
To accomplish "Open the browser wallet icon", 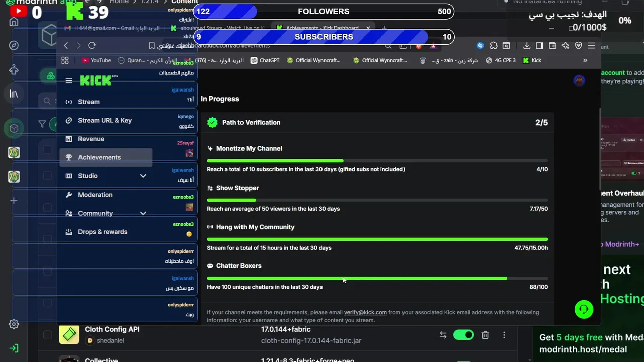I will pyautogui.click(x=552, y=46).
